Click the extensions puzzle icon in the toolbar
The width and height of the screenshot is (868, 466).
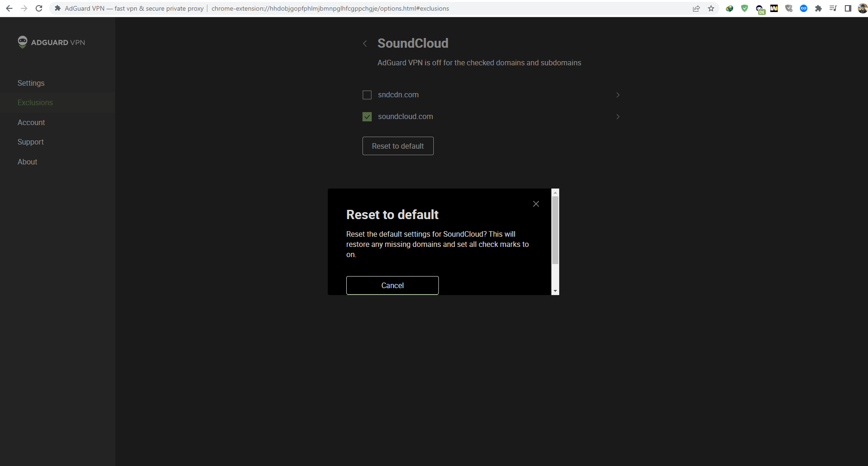pos(818,8)
